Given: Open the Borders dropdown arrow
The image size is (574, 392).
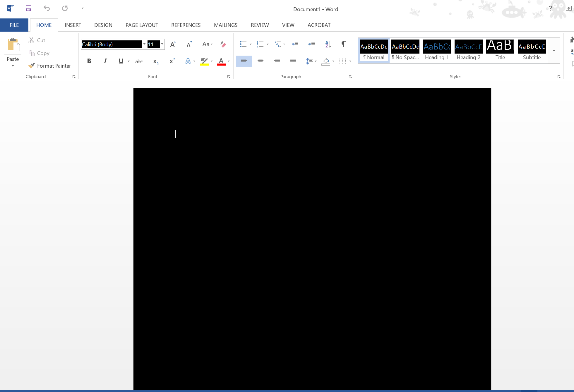Looking at the screenshot, I should click(350, 61).
